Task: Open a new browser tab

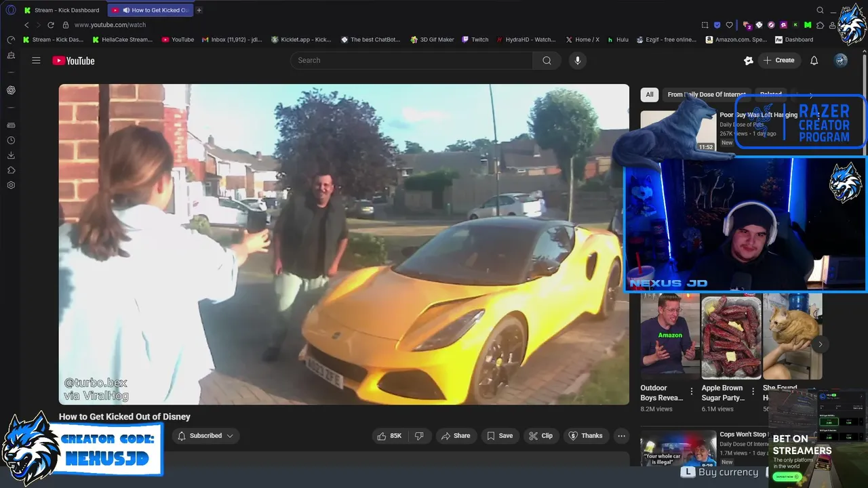Action: [199, 10]
